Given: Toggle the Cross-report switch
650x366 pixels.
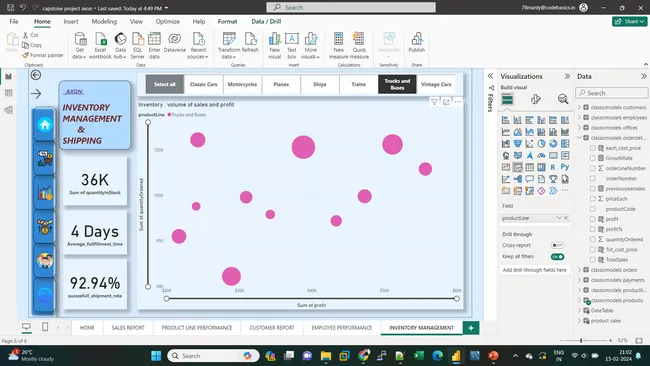Looking at the screenshot, I should [x=557, y=245].
